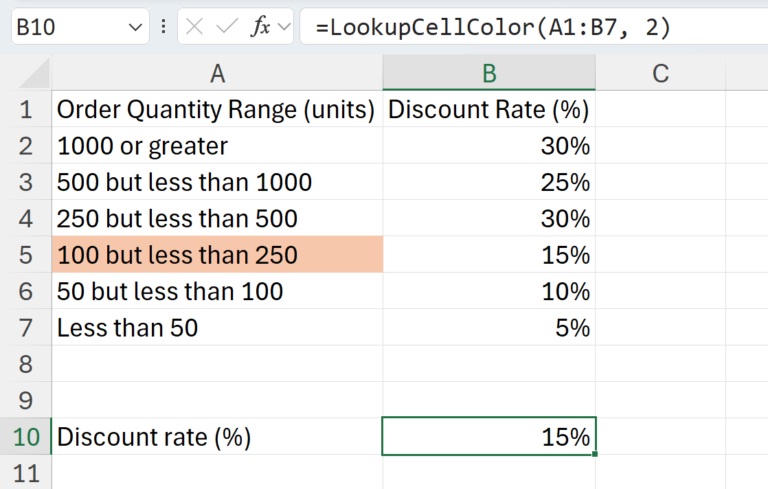Open the Name Box dropdown arrow
This screenshot has height=489, width=768.
click(136, 28)
